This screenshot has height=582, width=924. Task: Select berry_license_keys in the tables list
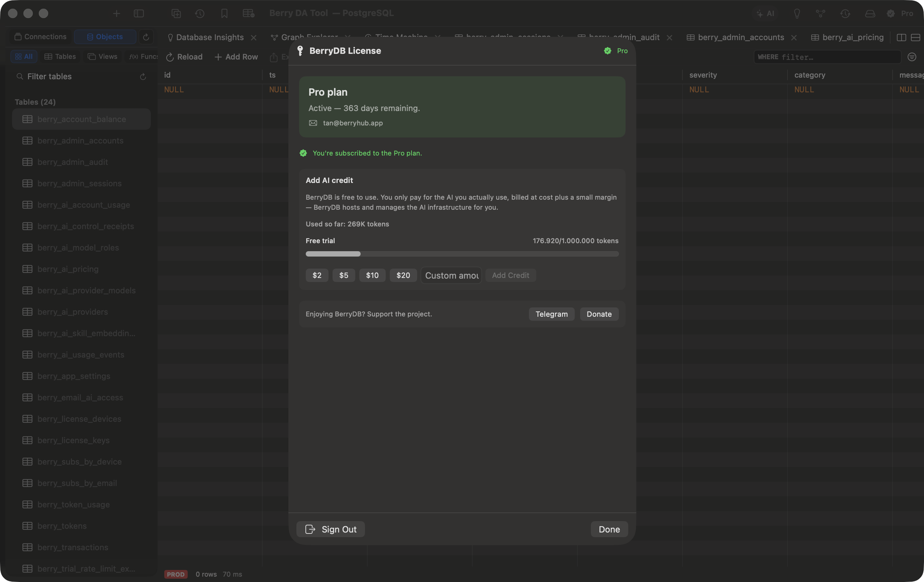coord(81,440)
